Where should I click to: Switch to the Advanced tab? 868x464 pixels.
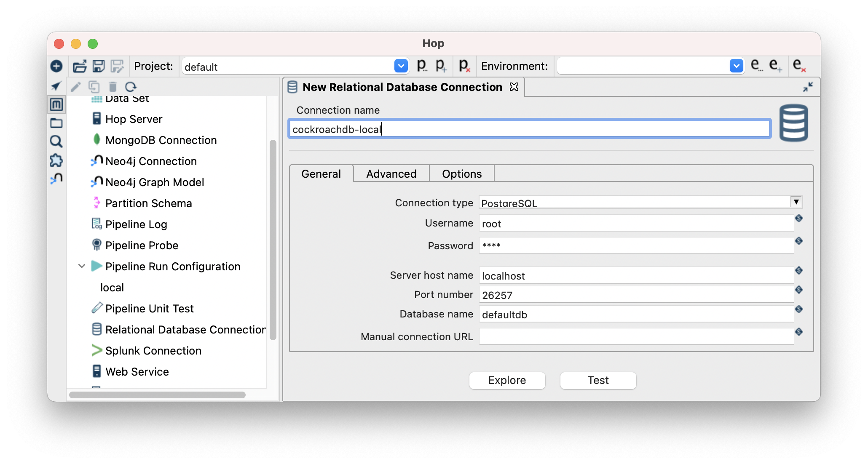[391, 174]
